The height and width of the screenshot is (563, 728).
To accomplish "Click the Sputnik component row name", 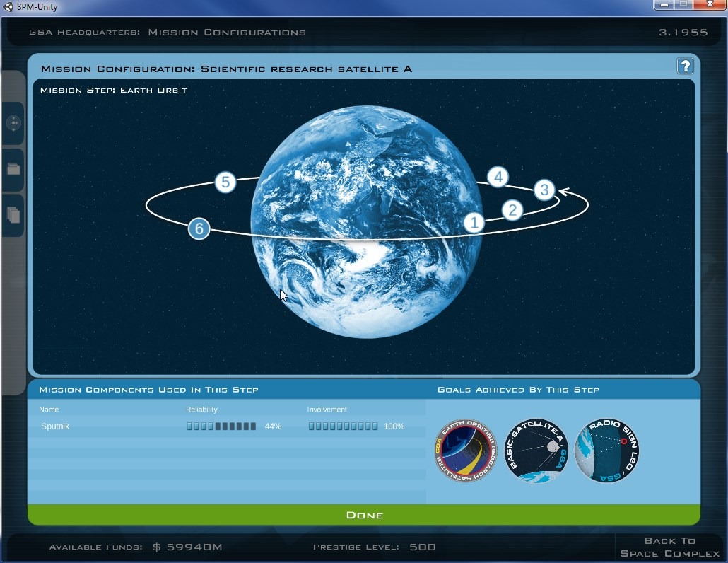I will pos(55,426).
